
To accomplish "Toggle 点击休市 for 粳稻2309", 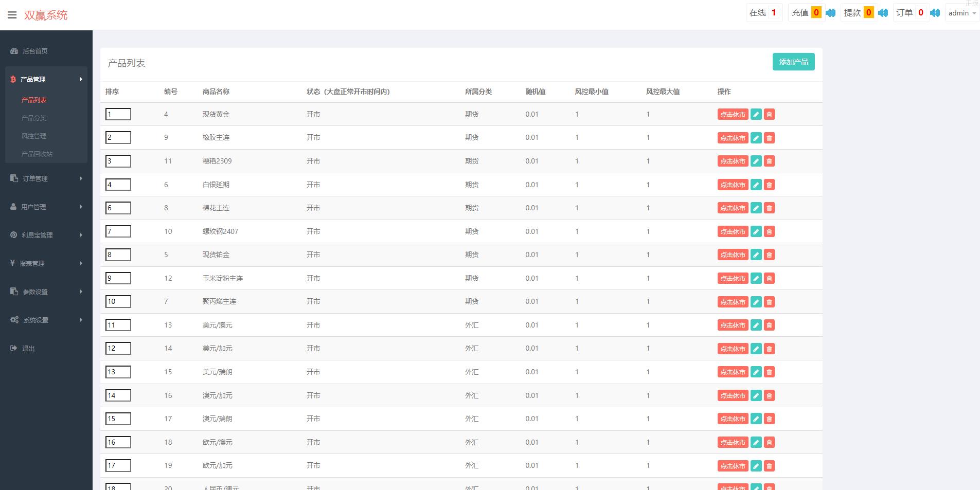I will [x=733, y=161].
